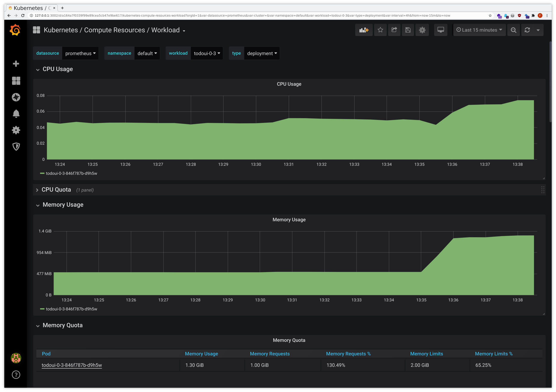
Task: Click the green legend color swatch
Action: [42, 173]
